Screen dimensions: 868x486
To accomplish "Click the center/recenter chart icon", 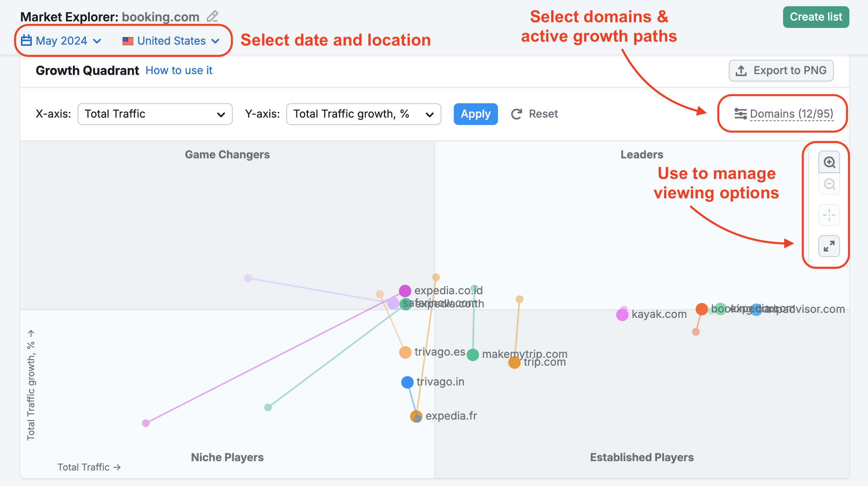I will coord(829,215).
